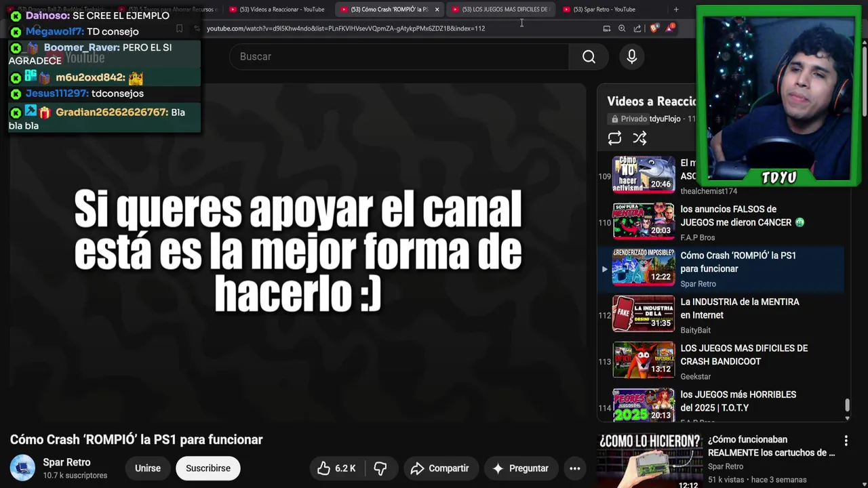Viewport: 868px width, 488px height.
Task: Open a new browser tab with plus button
Action: tap(675, 9)
